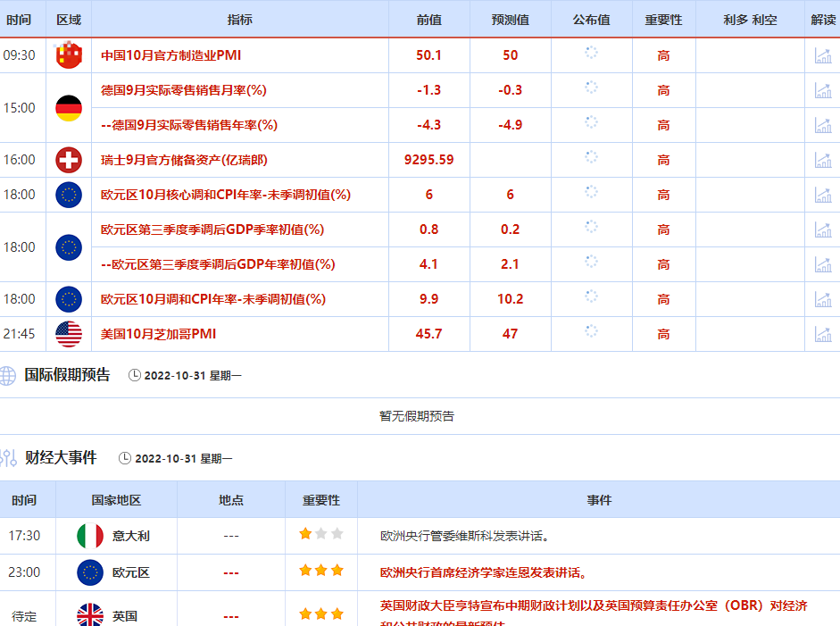Viewport: 840px width, 626px height.
Task: Click the Italy flag in events table
Action: [90, 536]
